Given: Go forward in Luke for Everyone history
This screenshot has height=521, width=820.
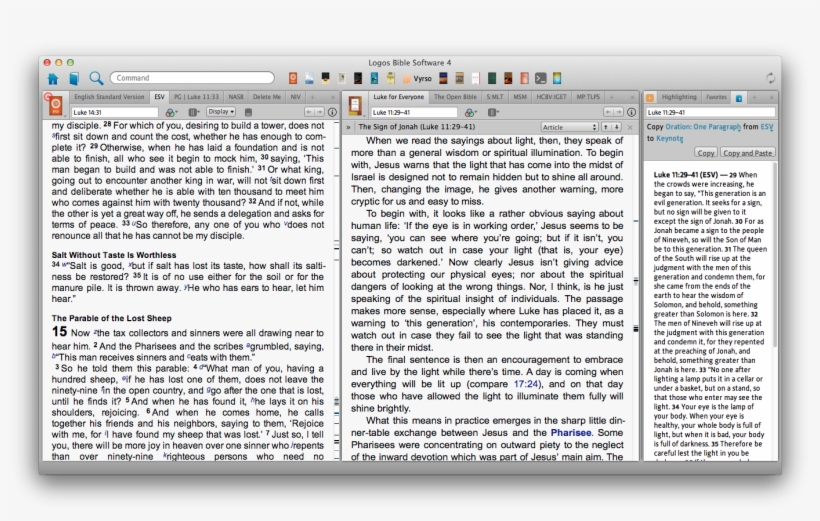Looking at the screenshot, I should 618,112.
